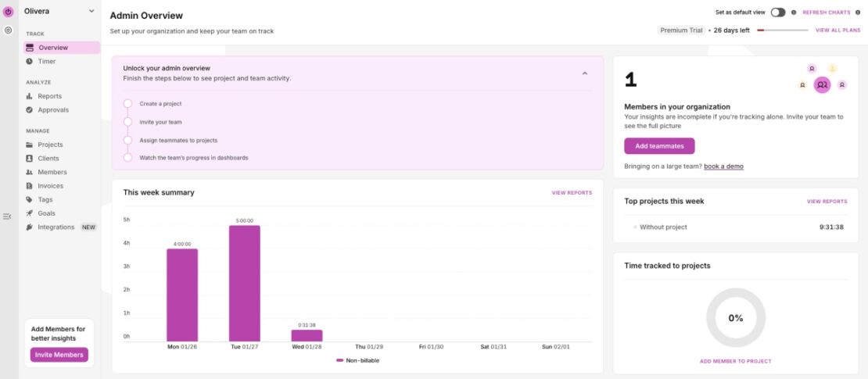This screenshot has height=379, width=868.
Task: Toggle Set as default view switch
Action: pyautogui.click(x=778, y=13)
